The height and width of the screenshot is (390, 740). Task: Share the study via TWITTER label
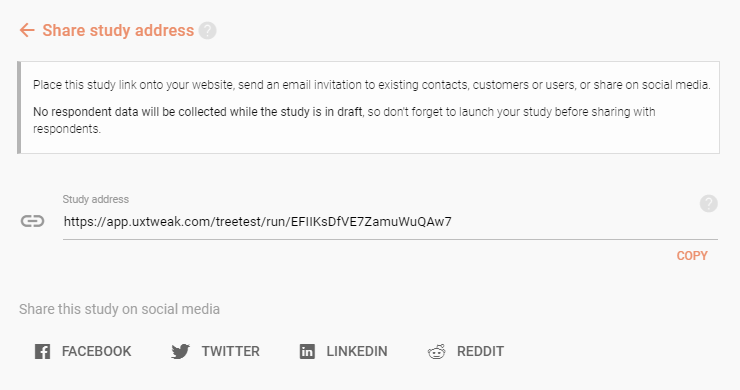tap(231, 351)
